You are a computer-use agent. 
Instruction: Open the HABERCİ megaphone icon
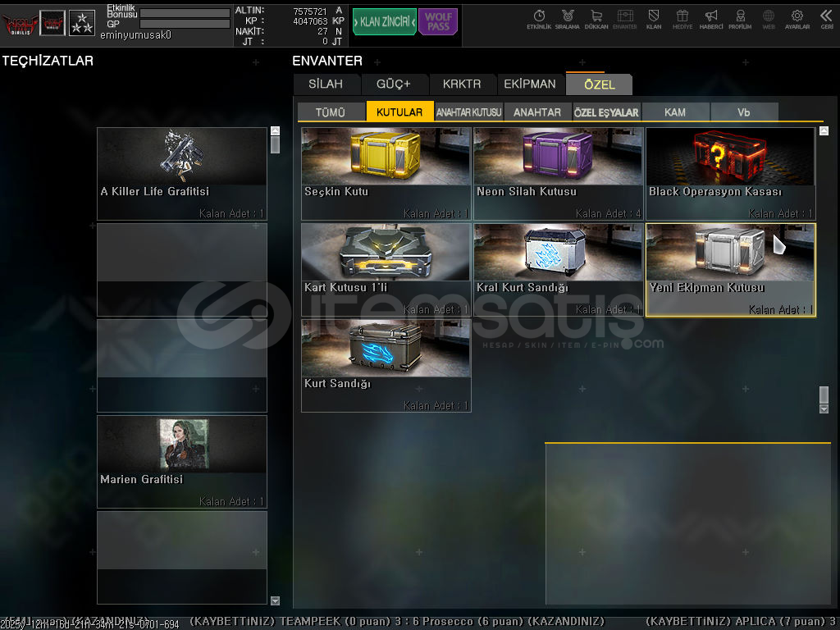tap(711, 20)
